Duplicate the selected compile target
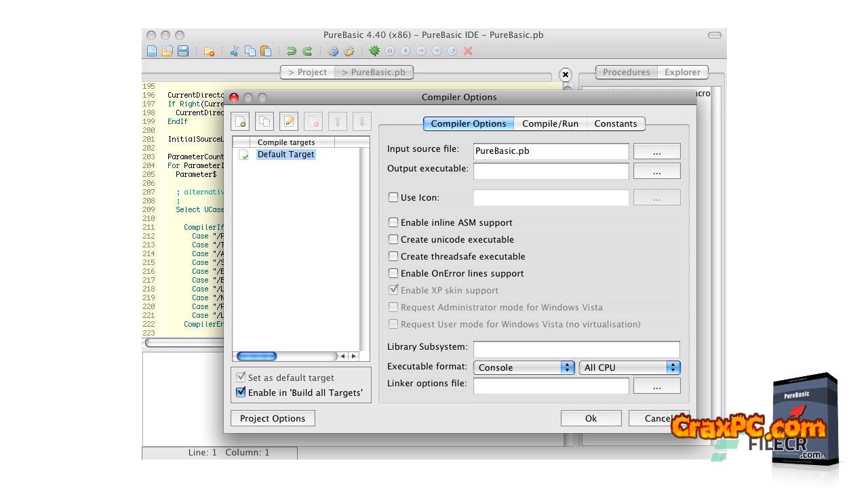This screenshot has width=868, height=488. click(264, 121)
